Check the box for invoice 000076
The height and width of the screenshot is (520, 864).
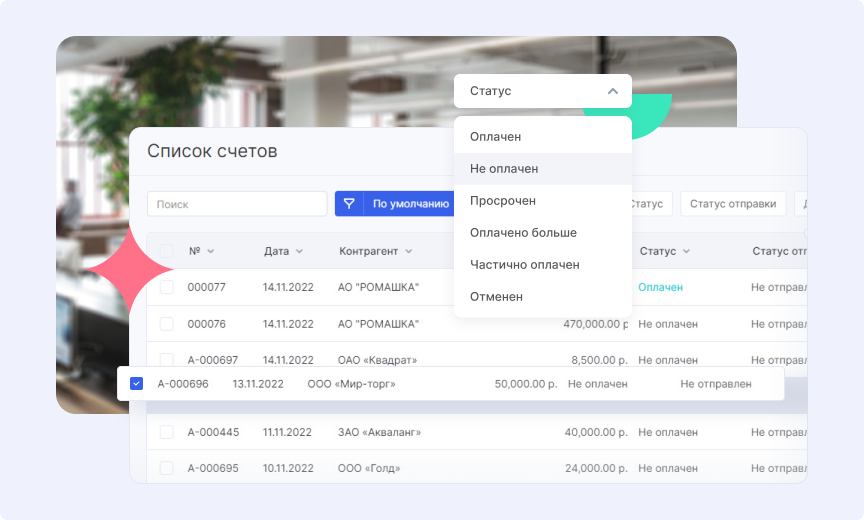(166, 324)
